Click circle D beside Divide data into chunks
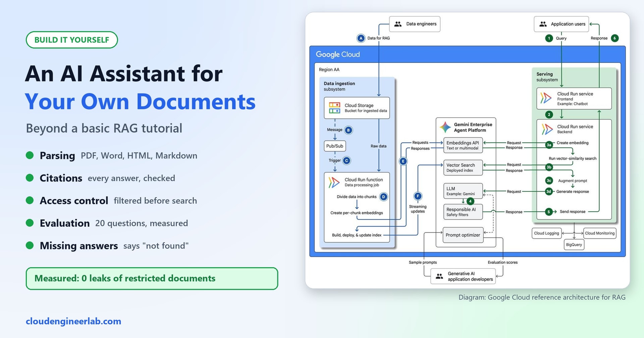The height and width of the screenshot is (338, 644). [384, 197]
